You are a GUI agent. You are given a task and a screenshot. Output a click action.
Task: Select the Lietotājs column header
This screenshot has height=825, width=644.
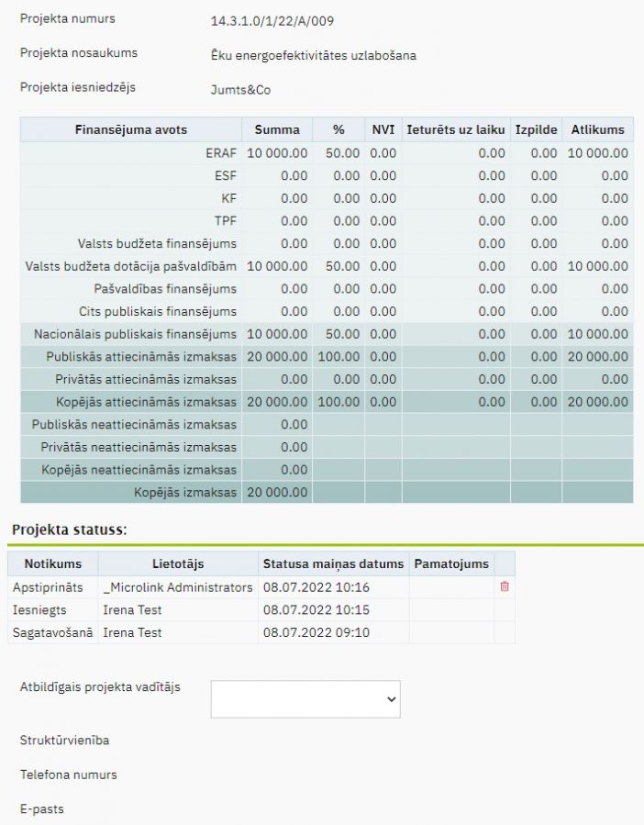click(x=178, y=563)
